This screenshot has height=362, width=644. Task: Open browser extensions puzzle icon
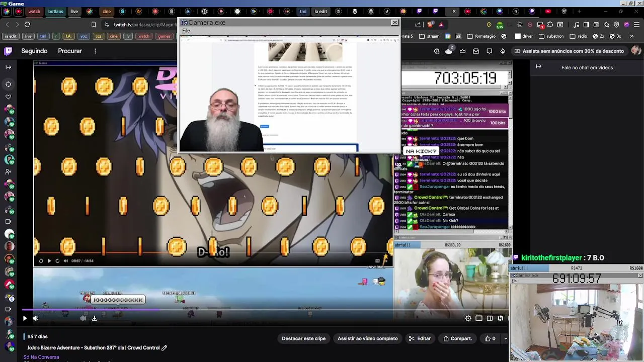(550, 24)
